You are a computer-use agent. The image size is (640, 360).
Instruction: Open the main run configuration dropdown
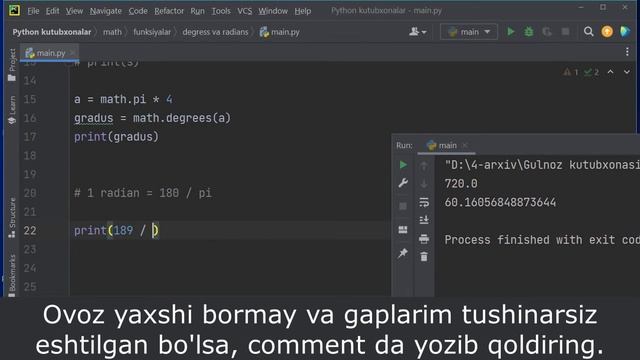pyautogui.click(x=469, y=31)
